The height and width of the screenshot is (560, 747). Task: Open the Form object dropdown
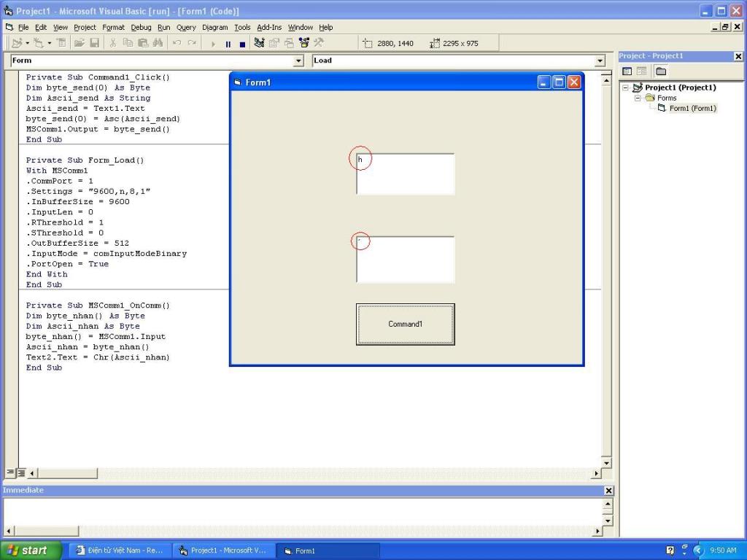pyautogui.click(x=298, y=61)
